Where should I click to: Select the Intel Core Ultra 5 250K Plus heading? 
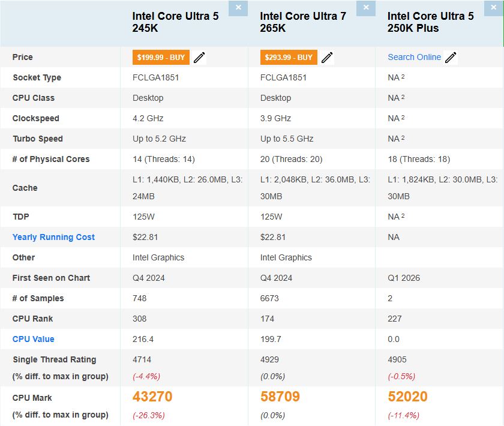click(429, 22)
